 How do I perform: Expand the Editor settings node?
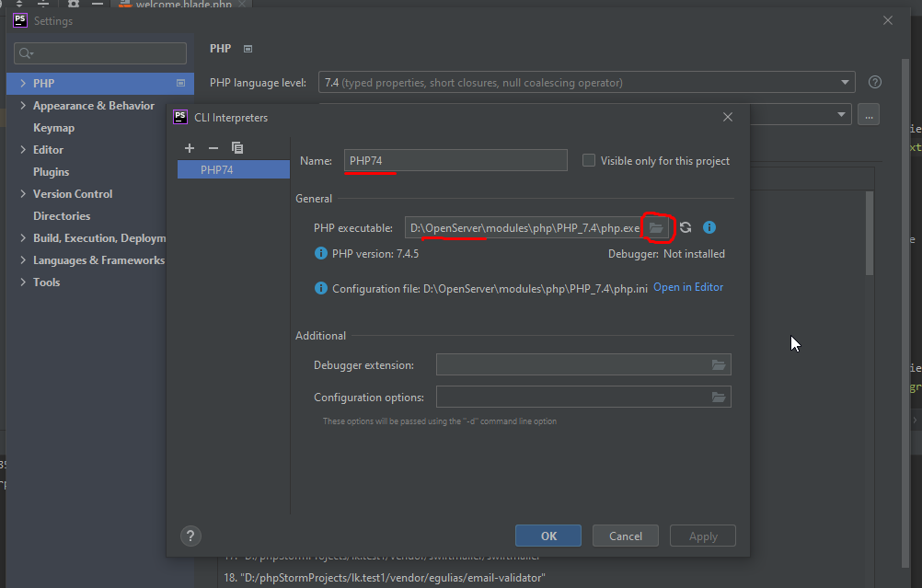pyautogui.click(x=23, y=149)
